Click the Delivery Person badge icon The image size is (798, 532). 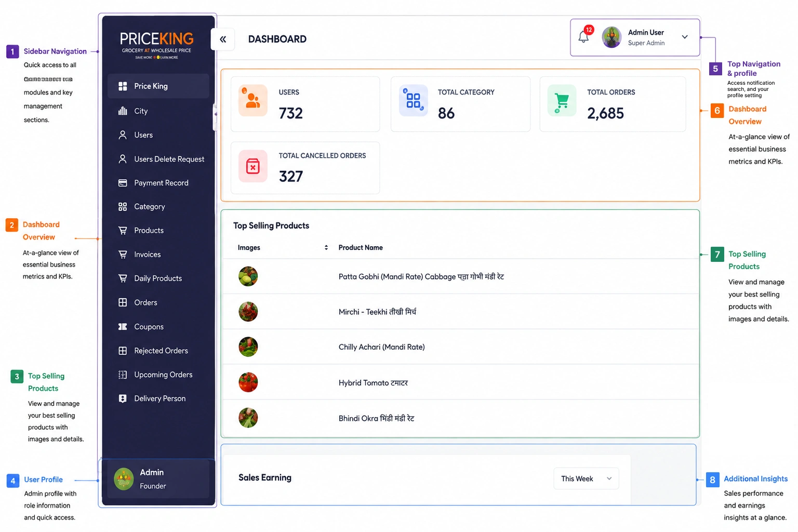[123, 398]
